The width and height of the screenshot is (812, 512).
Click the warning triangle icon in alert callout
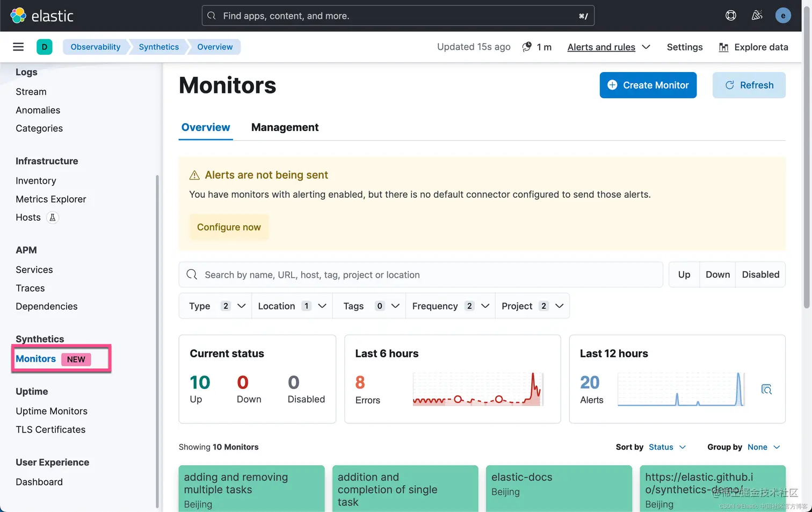[x=194, y=175]
